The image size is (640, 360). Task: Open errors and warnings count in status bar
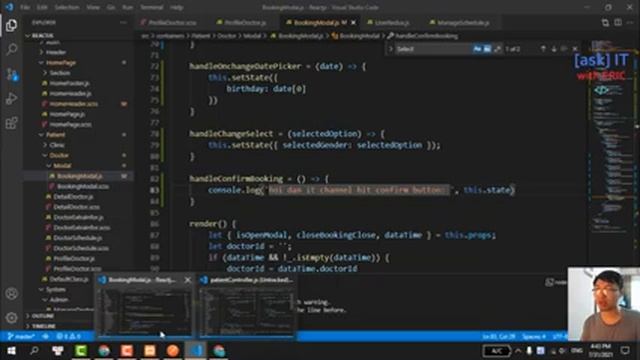point(69,337)
